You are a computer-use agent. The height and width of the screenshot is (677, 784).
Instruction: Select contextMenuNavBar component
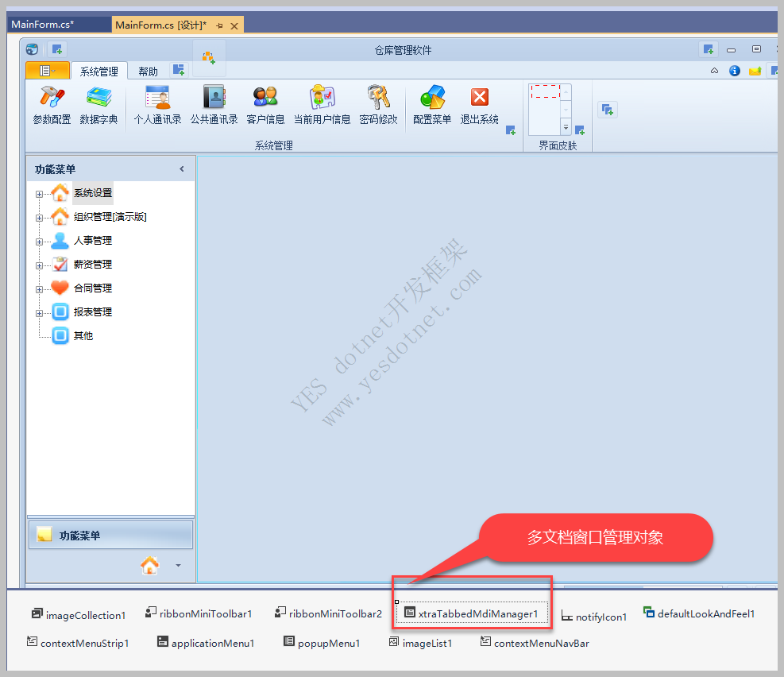pyautogui.click(x=535, y=643)
